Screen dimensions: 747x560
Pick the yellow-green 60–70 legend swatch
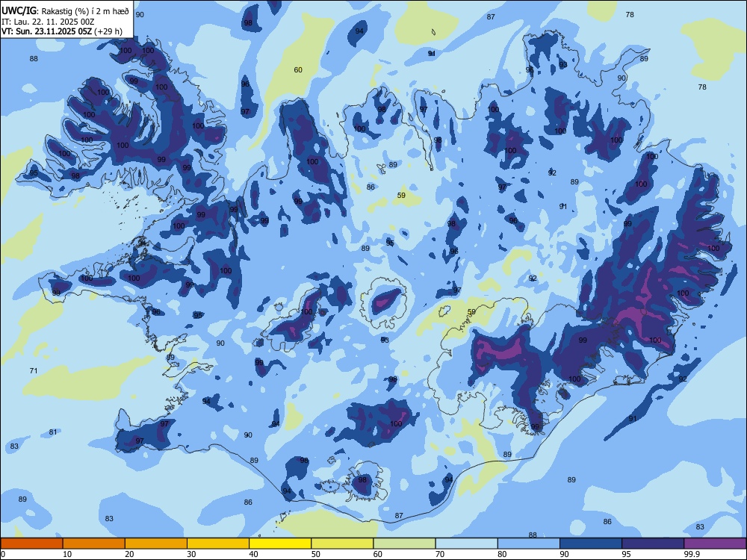point(404,544)
